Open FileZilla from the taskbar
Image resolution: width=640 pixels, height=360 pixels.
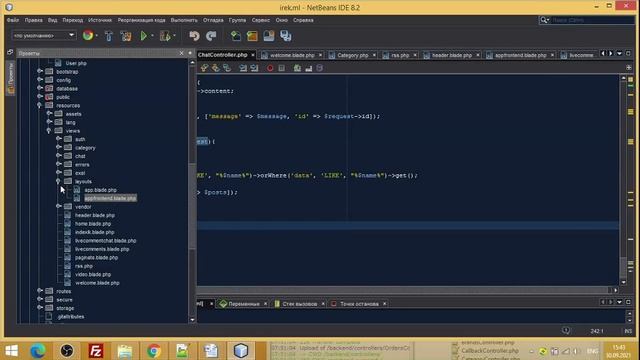coord(96,351)
